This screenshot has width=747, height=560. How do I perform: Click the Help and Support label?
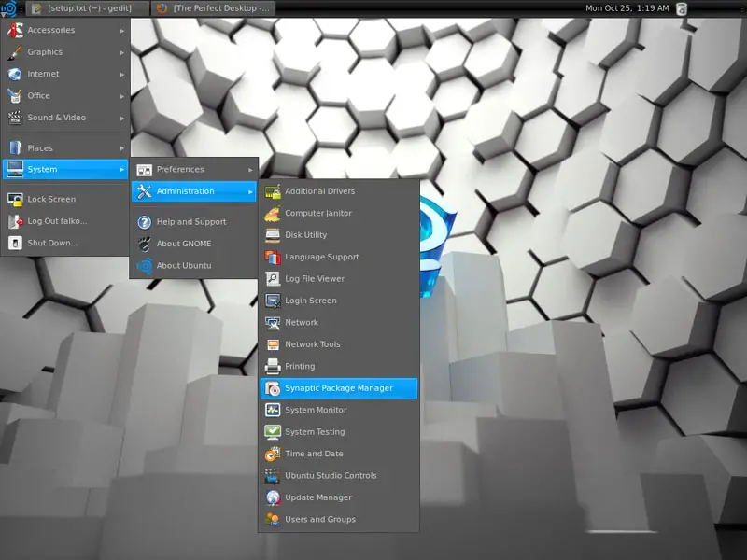(x=191, y=222)
